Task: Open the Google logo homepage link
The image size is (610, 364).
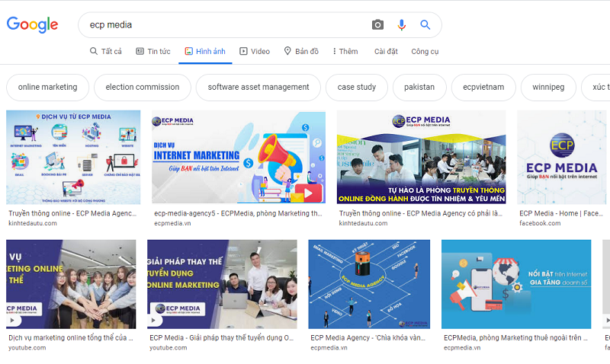Action: pos(32,25)
